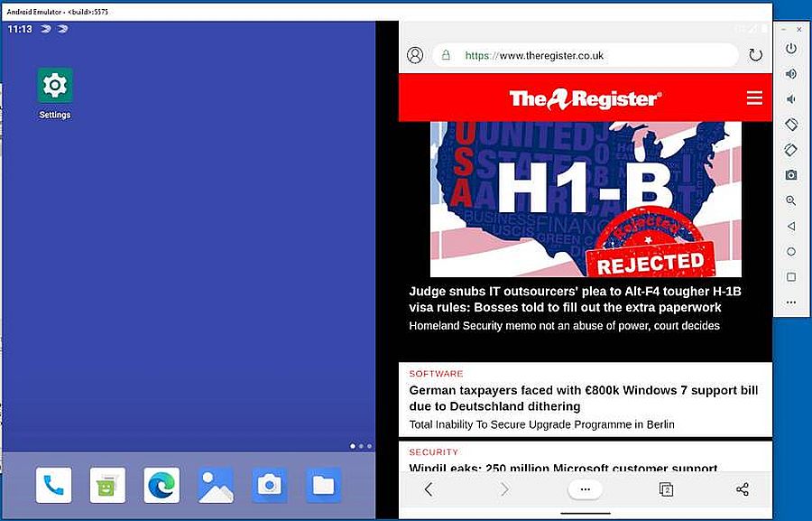
Task: Open the browser tabs switcher
Action: [x=666, y=488]
